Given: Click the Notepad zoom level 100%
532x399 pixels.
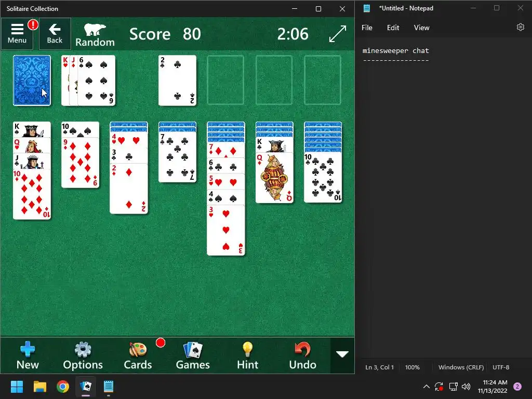Looking at the screenshot, I should (412, 367).
